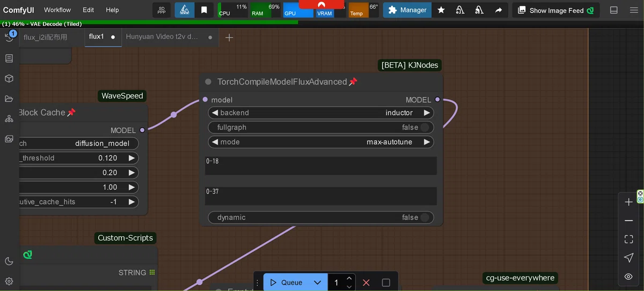This screenshot has height=291, width=644.
Task: Open the image gallery sidebar icon
Action: (x=9, y=139)
